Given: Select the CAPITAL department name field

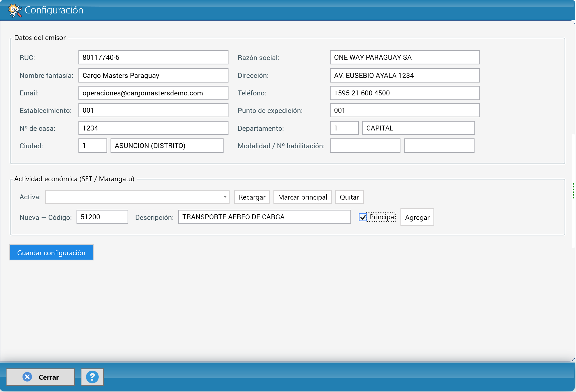Looking at the screenshot, I should [x=419, y=128].
